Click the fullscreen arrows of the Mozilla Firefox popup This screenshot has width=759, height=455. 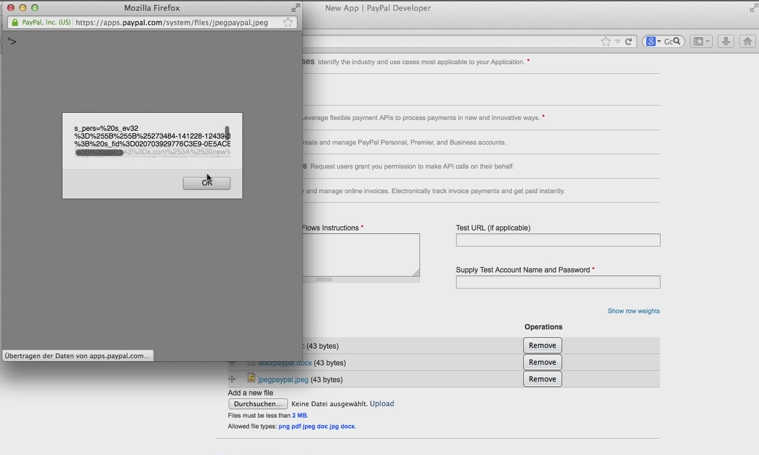(x=295, y=7)
